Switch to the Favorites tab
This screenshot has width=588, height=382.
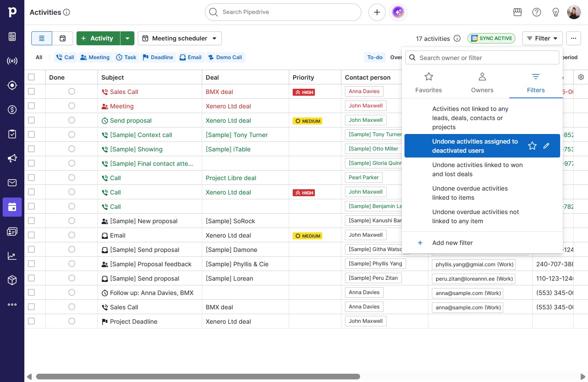(429, 83)
